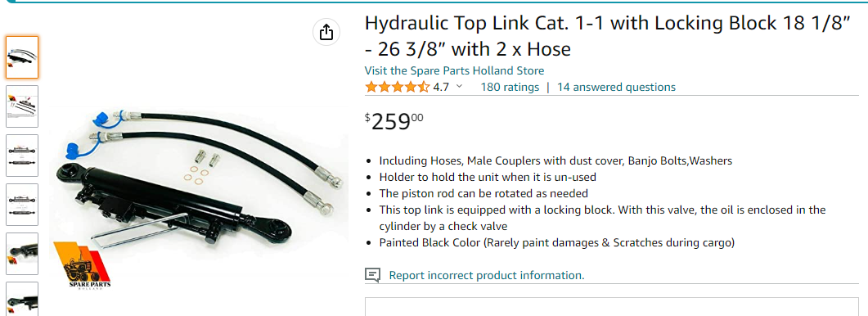The image size is (868, 316).
Task: Click the star rating icons
Action: (x=397, y=87)
